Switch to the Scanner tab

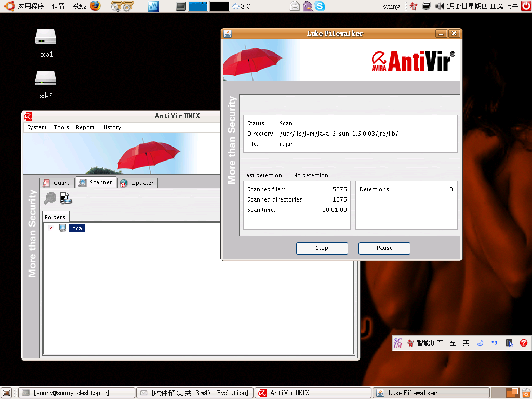pyautogui.click(x=96, y=182)
